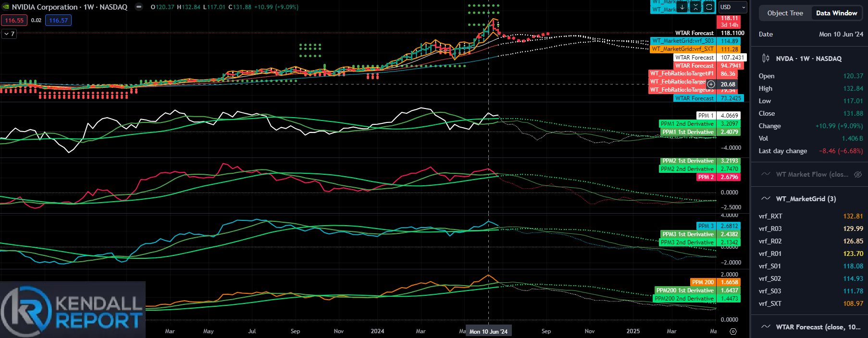Click the orange PPM 200 value label
Image resolution: width=868 pixels, height=338 pixels.
pos(715,282)
